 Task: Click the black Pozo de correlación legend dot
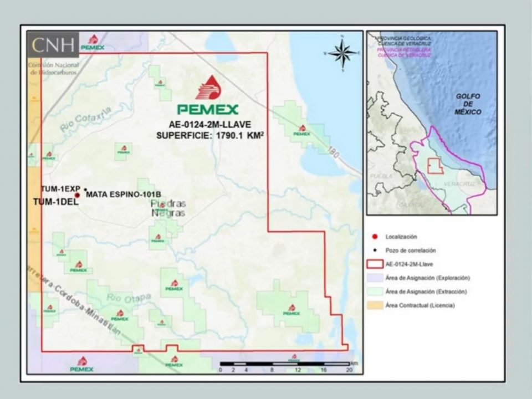coord(375,250)
